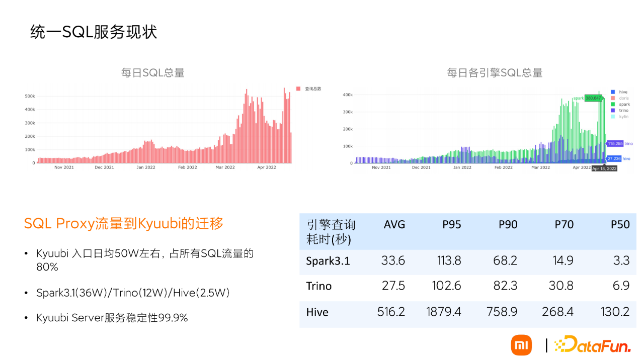Click the Trino P90 value 82.3

(505, 286)
